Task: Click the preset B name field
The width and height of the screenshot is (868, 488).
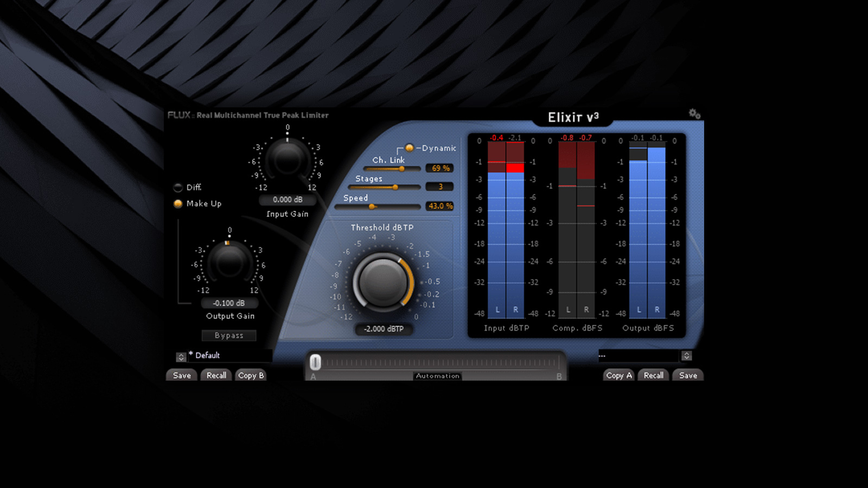Action: tap(639, 356)
